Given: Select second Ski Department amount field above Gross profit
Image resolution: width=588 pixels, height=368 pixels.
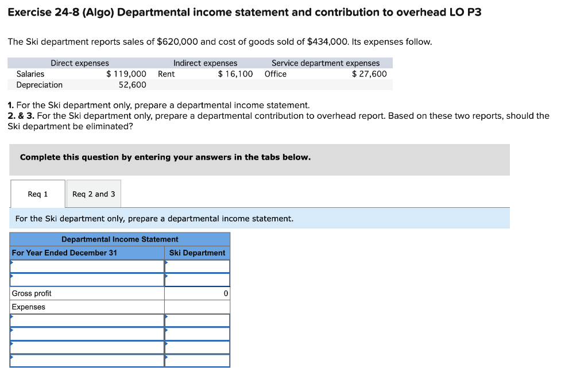Looking at the screenshot, I should coord(198,280).
